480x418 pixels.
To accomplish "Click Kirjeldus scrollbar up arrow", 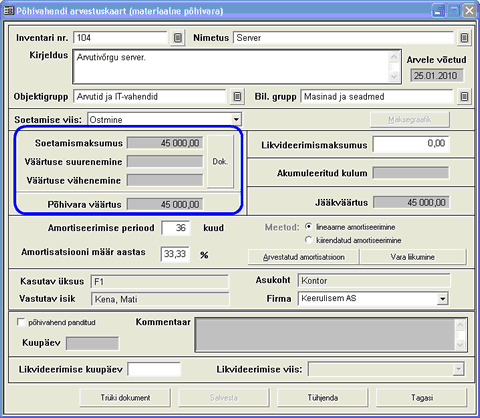I will (x=394, y=57).
